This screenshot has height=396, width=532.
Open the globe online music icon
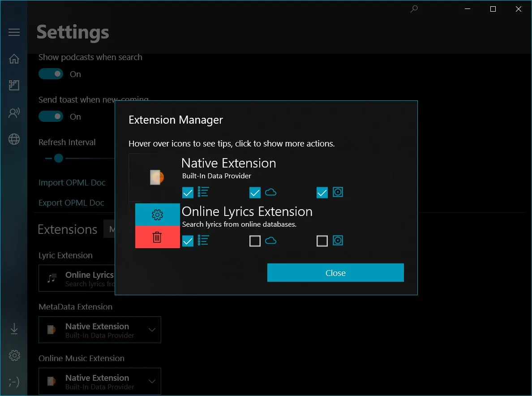[x=14, y=139]
